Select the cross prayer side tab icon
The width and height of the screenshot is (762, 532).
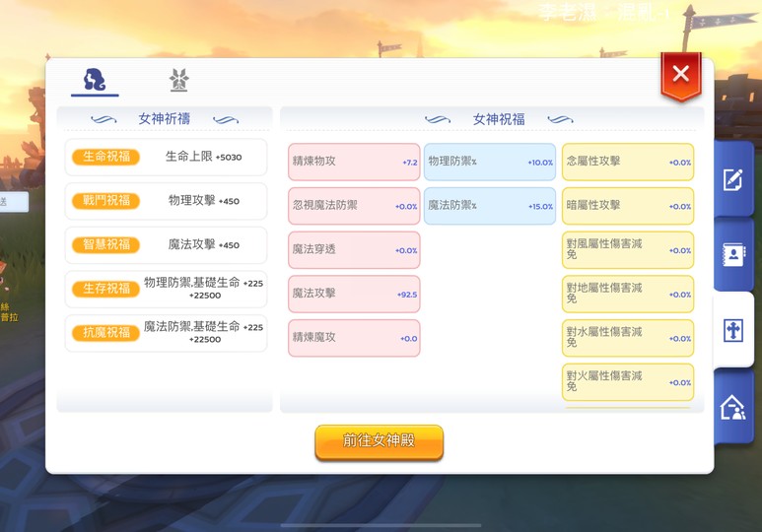point(733,330)
